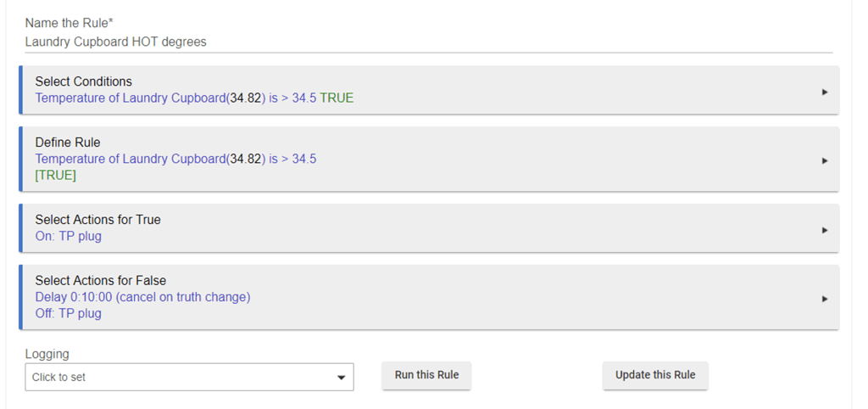868x409 pixels.
Task: Click the 'Delay 0:10:00' action text
Action: (142, 297)
